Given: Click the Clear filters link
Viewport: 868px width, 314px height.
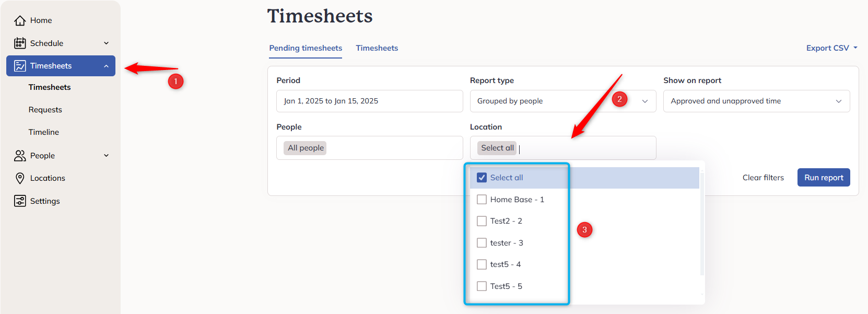Looking at the screenshot, I should [763, 178].
